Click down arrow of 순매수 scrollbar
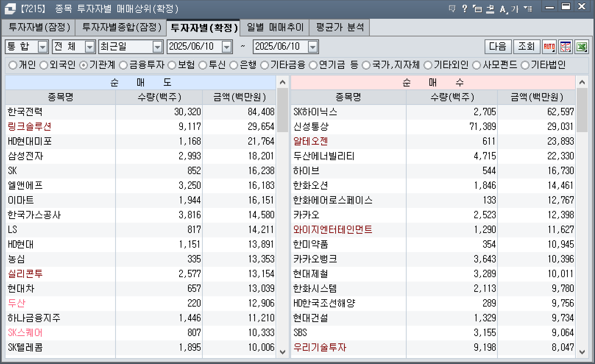Screen dimensions: 595x364 coord(582,352)
